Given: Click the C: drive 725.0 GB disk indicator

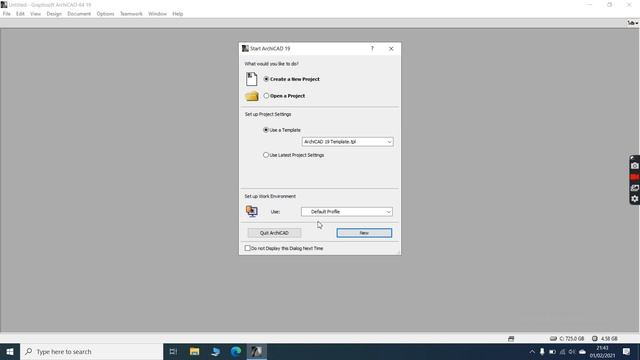Looking at the screenshot, I should [x=567, y=338].
